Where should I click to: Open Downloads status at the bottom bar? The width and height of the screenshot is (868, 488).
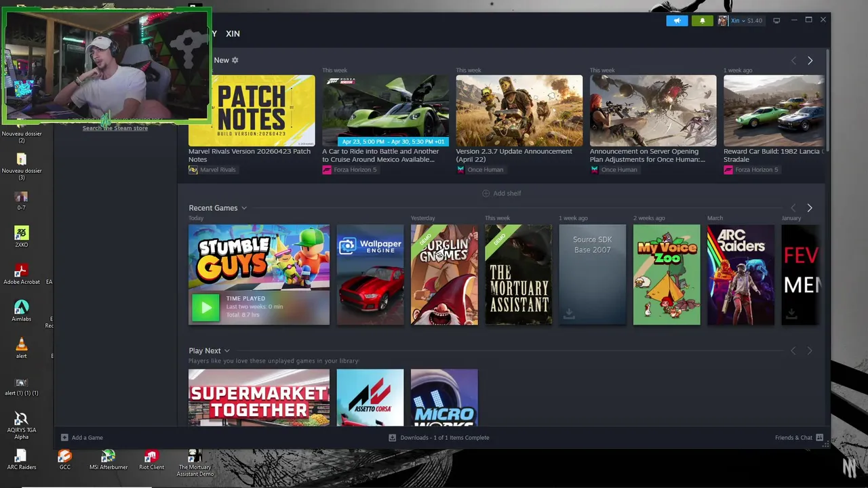point(439,438)
